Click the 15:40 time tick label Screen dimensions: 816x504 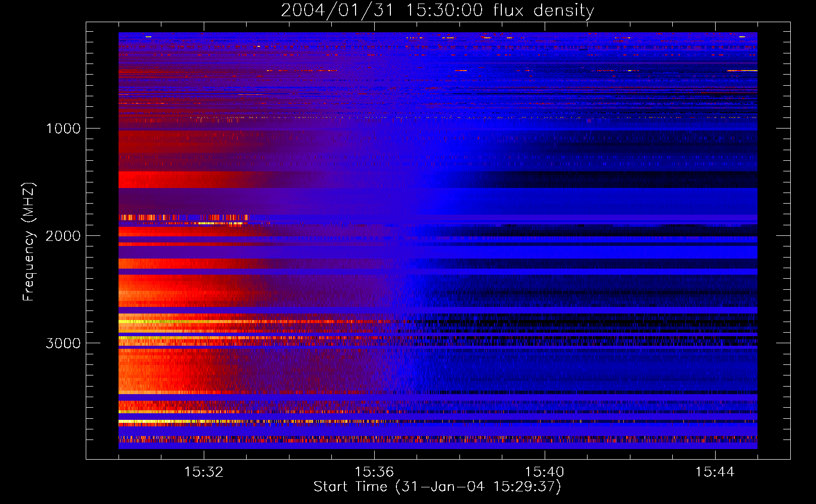[545, 472]
